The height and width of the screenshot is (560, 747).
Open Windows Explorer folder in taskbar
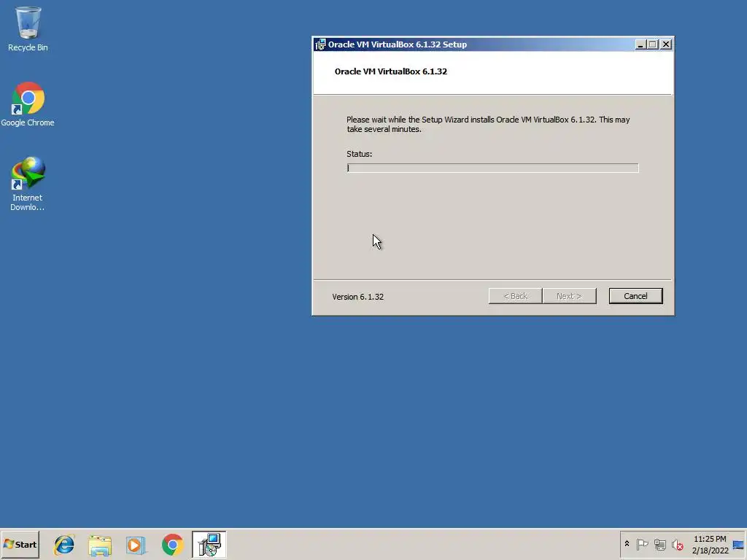(x=100, y=545)
